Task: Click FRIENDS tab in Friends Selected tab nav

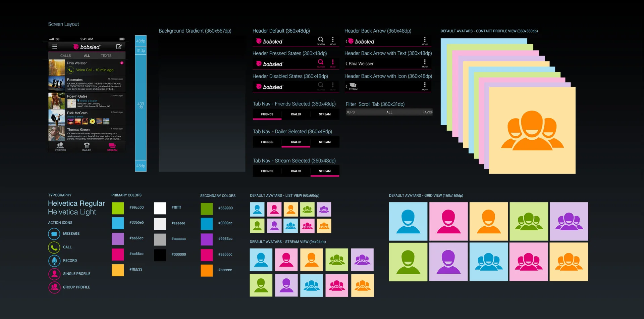Action: [x=267, y=114]
